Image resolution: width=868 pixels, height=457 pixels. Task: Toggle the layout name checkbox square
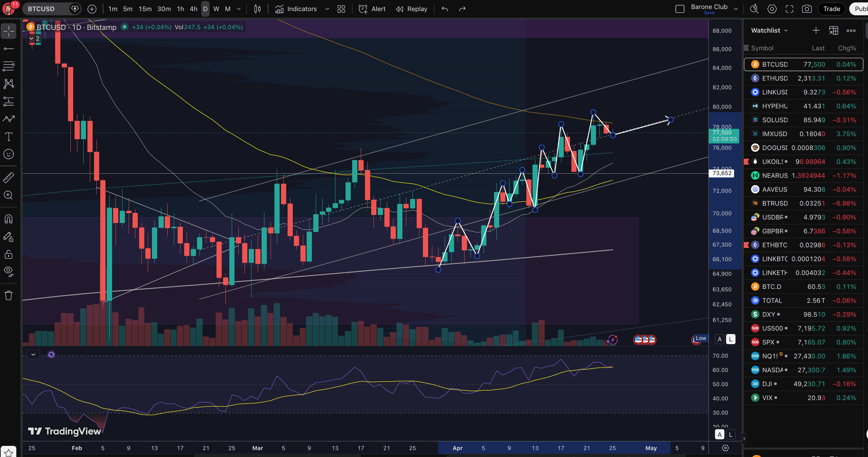click(680, 9)
